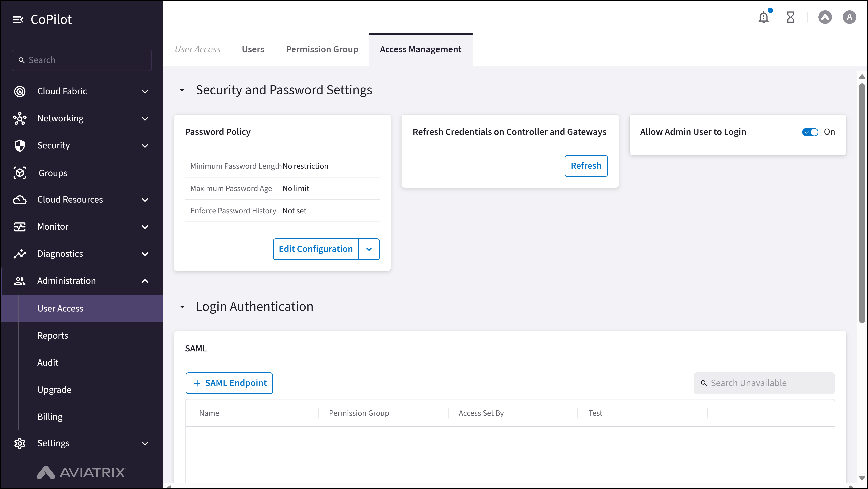Open the notifications bell

764,17
